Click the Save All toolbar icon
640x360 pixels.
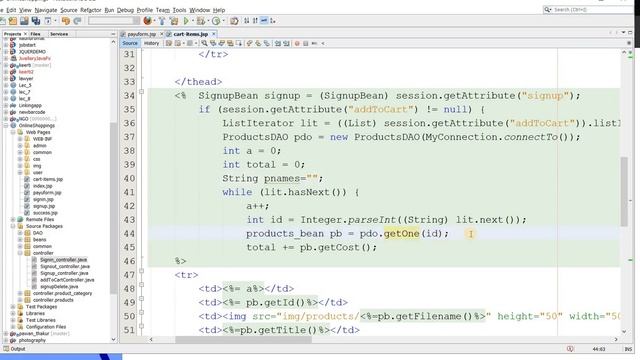[36, 21]
